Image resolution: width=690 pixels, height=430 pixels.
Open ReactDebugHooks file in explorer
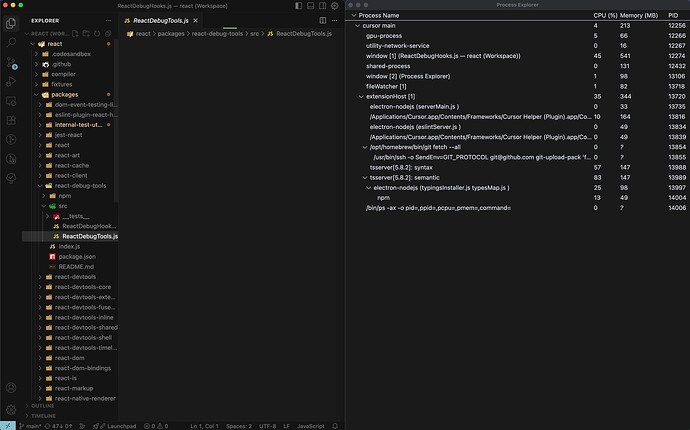[89, 226]
